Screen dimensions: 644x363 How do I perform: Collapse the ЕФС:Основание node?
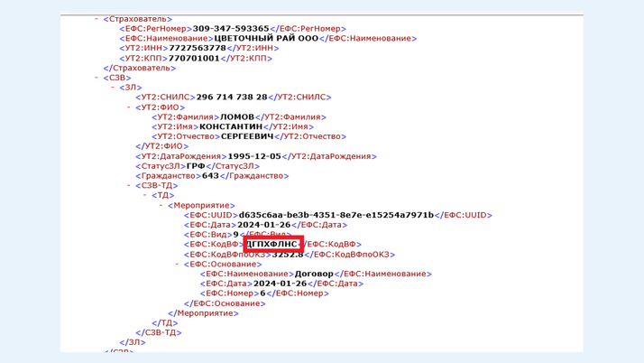click(177, 264)
